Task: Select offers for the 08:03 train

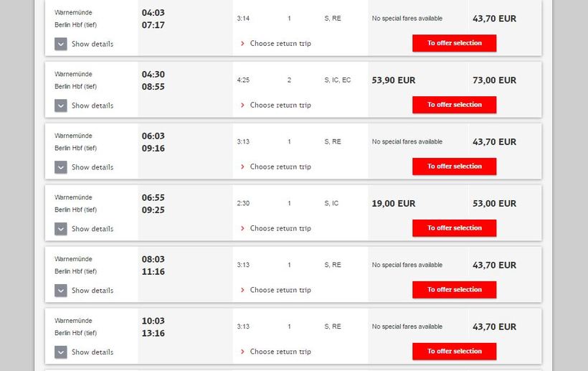Action: (x=454, y=290)
